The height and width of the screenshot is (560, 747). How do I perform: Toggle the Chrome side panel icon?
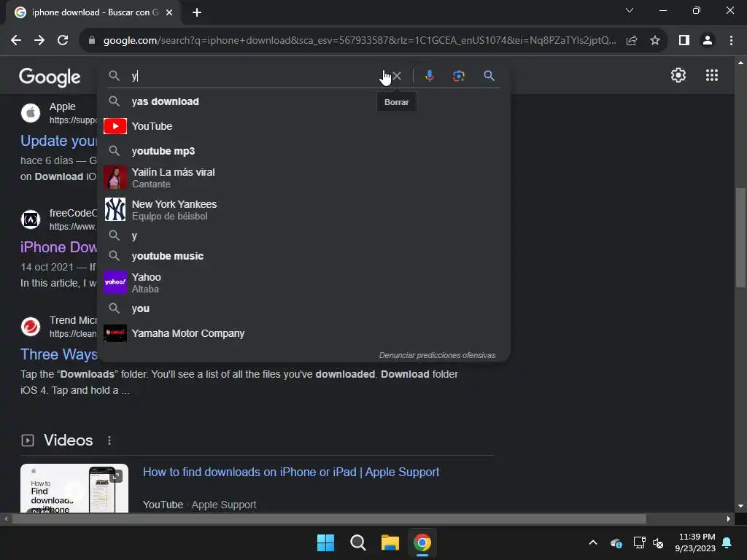click(684, 41)
